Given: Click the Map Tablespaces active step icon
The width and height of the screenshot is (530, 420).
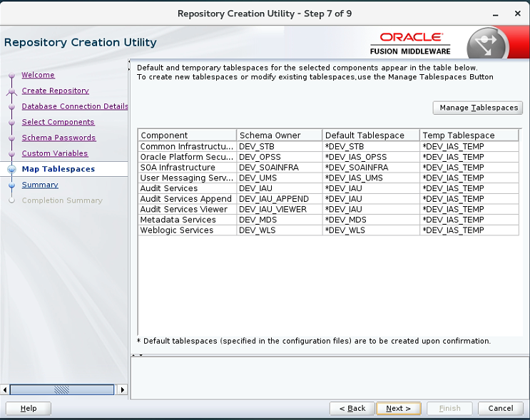Looking at the screenshot, I should tap(12, 169).
